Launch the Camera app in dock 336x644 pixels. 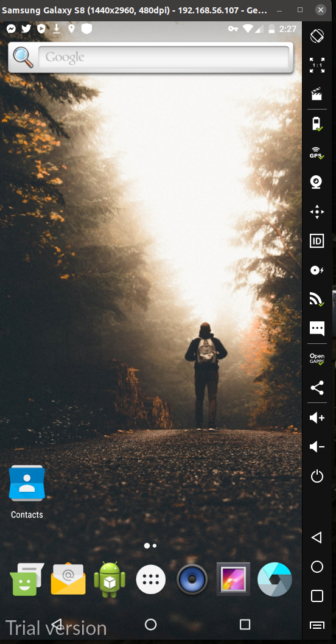click(275, 579)
